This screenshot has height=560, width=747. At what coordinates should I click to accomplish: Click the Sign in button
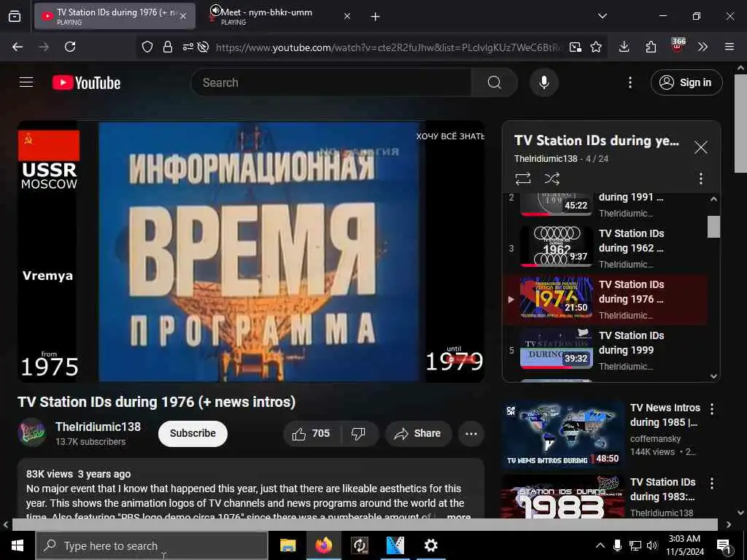click(x=686, y=82)
